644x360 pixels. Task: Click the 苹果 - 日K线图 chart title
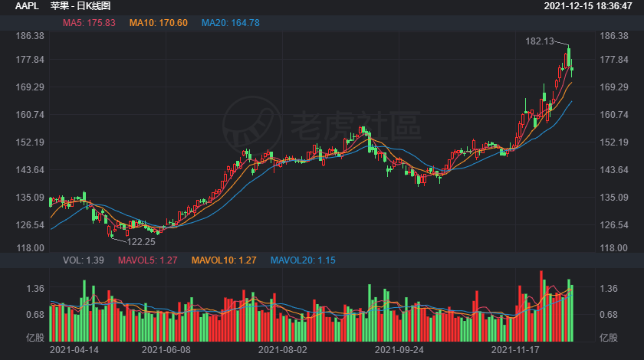(80, 6)
